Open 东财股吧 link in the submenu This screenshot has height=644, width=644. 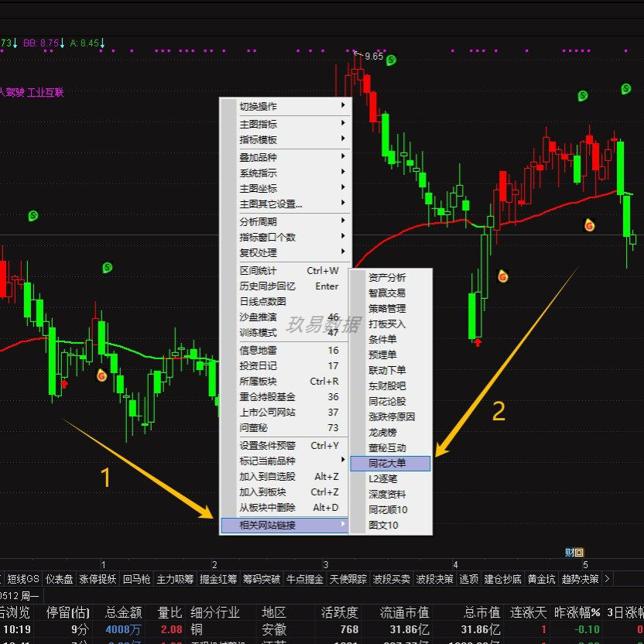click(x=390, y=386)
